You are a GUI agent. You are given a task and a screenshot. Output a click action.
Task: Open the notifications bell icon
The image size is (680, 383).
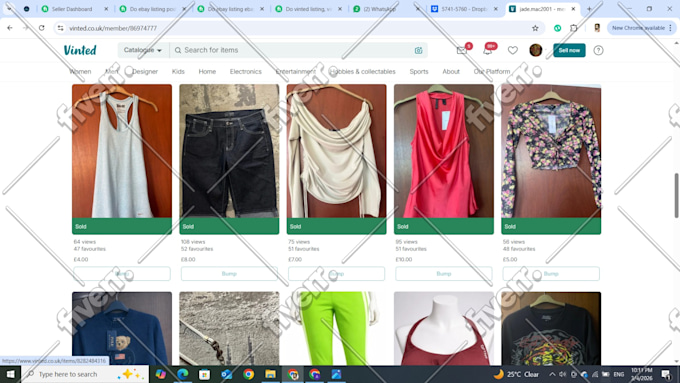point(487,50)
